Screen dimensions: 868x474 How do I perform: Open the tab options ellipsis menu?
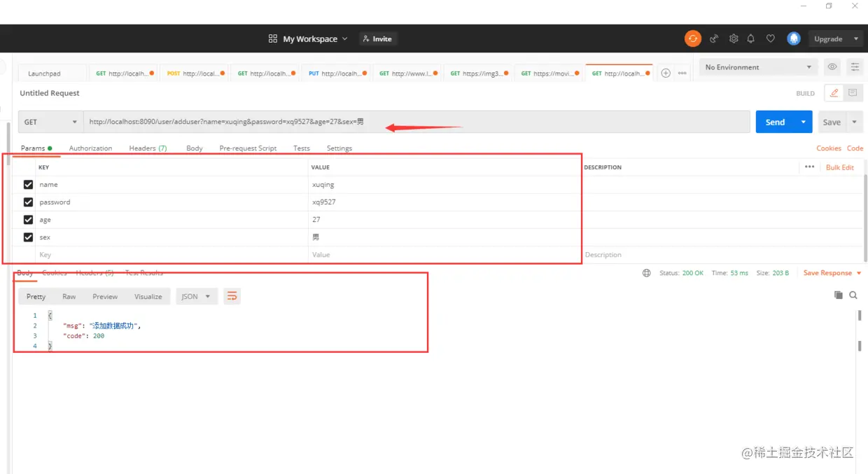click(x=682, y=74)
